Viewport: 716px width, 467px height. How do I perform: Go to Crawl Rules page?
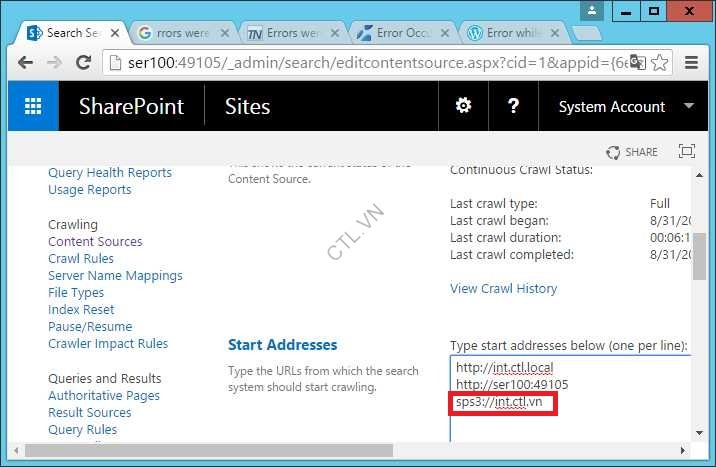[81, 259]
